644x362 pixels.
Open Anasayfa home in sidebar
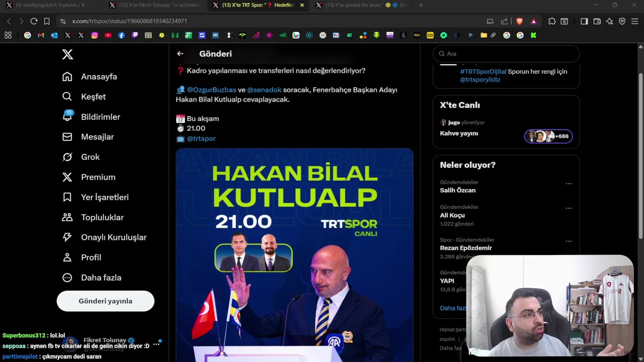pos(90,76)
